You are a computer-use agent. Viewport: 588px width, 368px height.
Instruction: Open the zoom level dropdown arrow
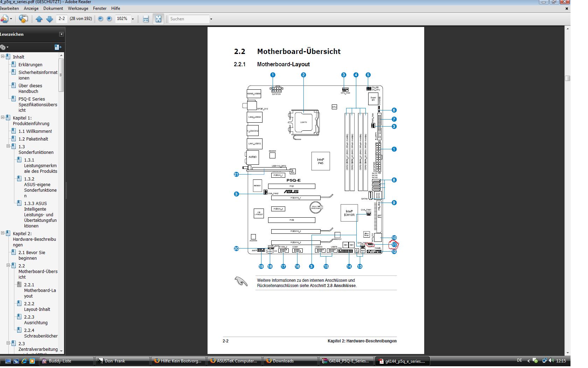point(133,19)
